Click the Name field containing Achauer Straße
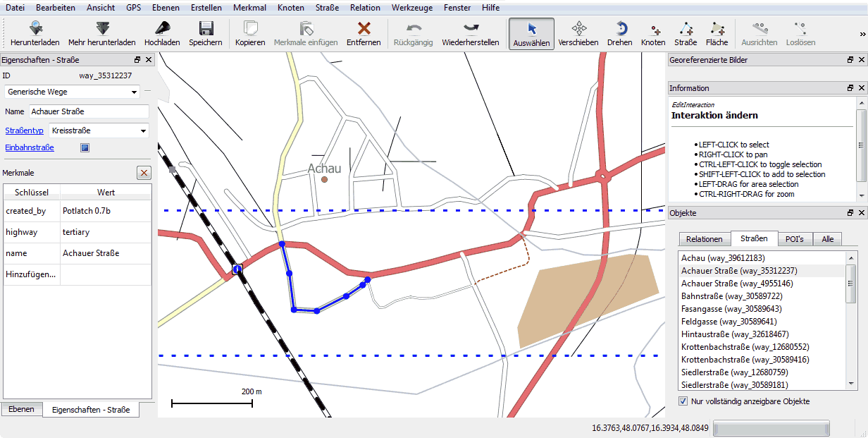The width and height of the screenshot is (868, 438). tap(88, 111)
